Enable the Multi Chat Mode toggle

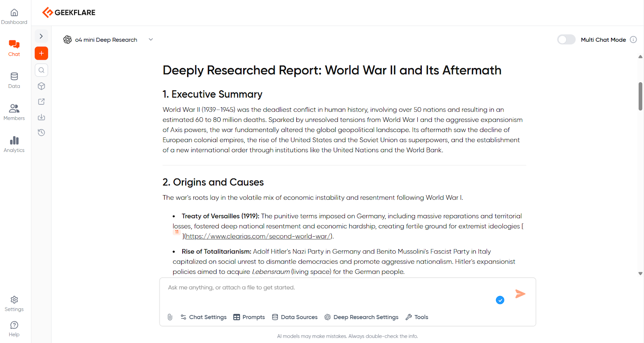pos(566,39)
